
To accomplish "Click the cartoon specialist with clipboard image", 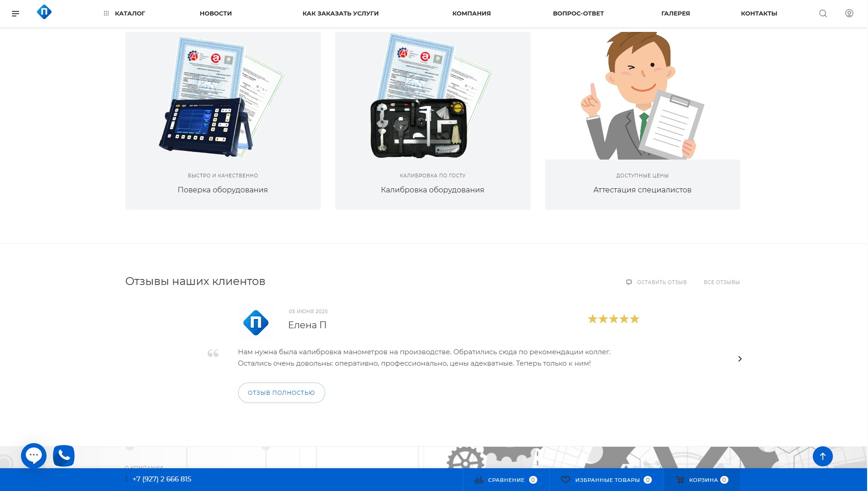I will (x=642, y=96).
